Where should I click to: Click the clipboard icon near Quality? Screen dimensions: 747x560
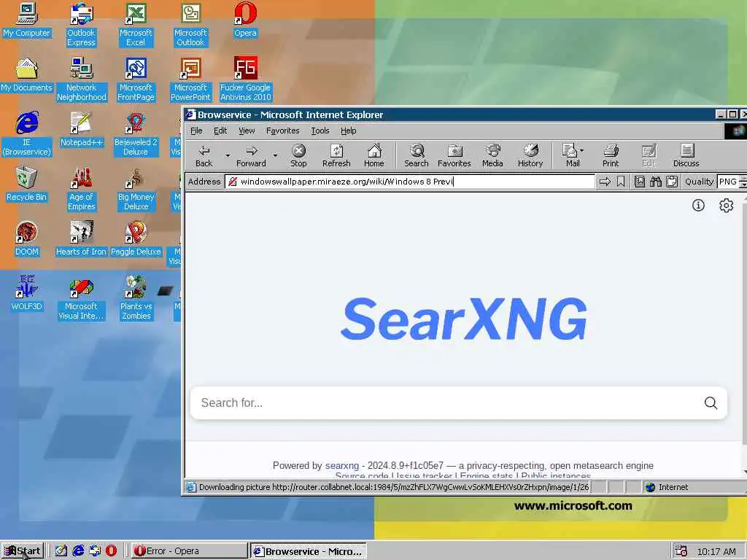click(672, 182)
